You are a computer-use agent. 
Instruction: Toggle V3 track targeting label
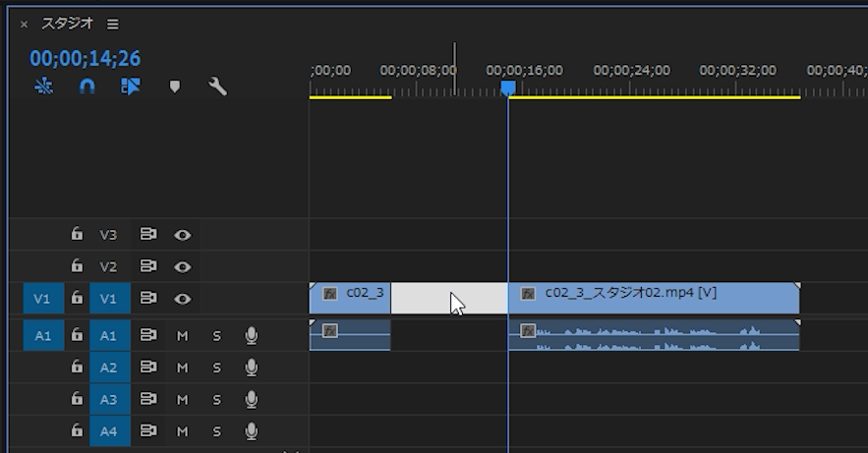point(108,235)
